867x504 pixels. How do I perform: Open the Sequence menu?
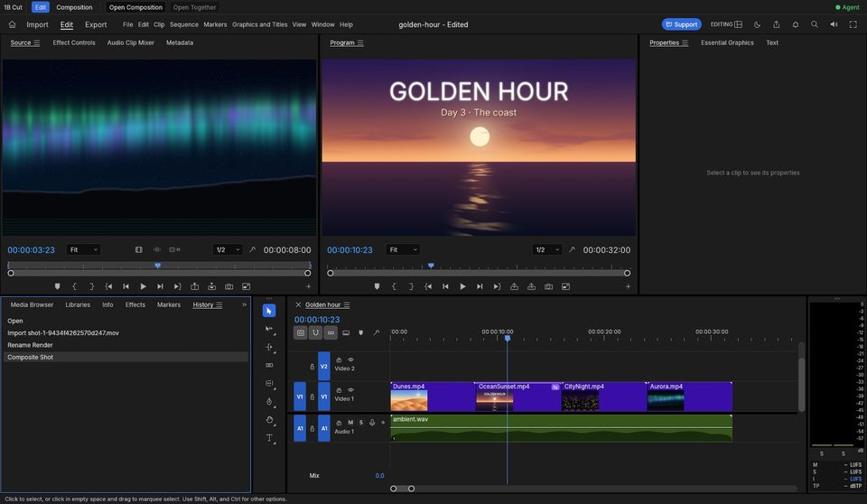coord(184,24)
